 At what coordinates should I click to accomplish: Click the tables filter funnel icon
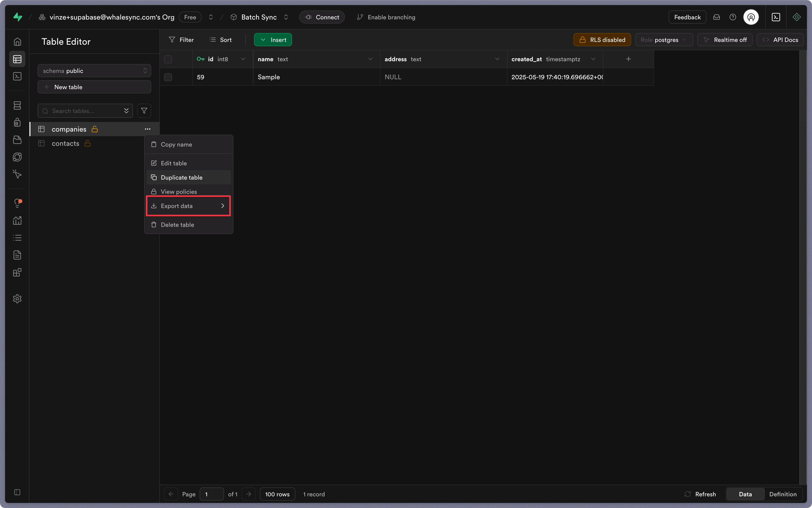point(144,111)
